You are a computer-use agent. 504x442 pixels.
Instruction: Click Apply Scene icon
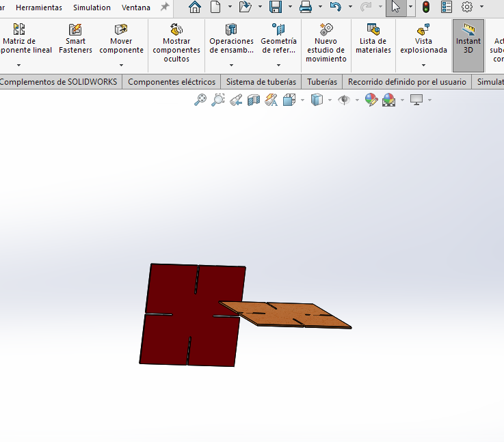388,100
